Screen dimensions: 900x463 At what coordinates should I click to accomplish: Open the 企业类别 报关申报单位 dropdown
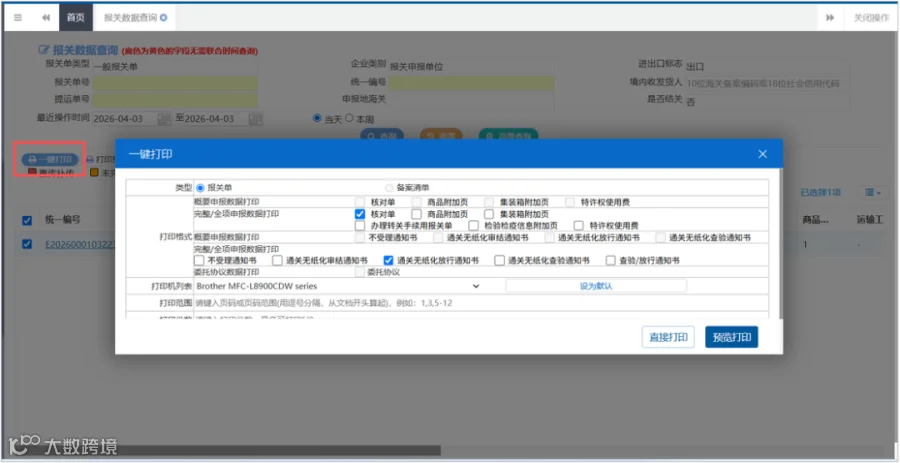click(472, 67)
